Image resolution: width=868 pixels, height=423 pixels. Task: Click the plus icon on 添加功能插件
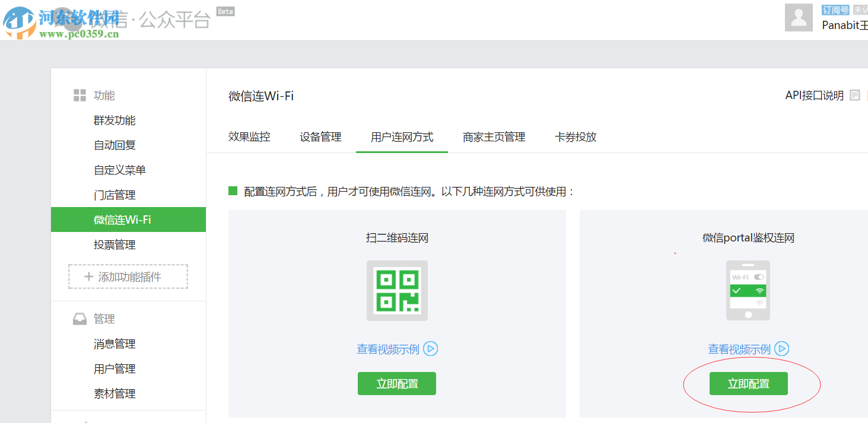click(x=90, y=276)
